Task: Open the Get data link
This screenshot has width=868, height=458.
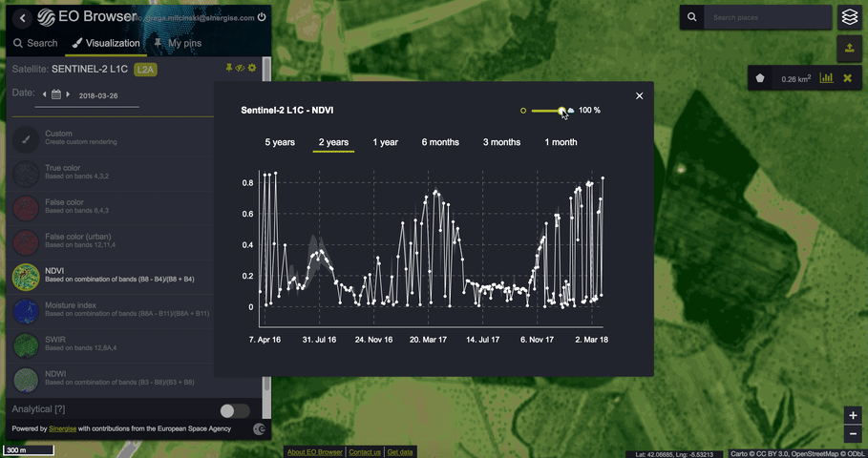Action: tap(400, 452)
